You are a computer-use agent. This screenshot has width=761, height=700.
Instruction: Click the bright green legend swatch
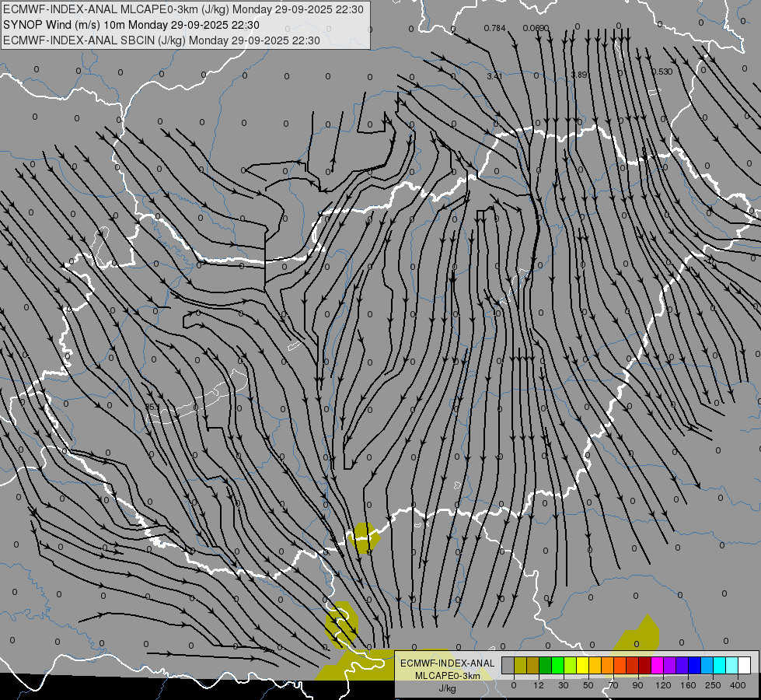pos(558,665)
